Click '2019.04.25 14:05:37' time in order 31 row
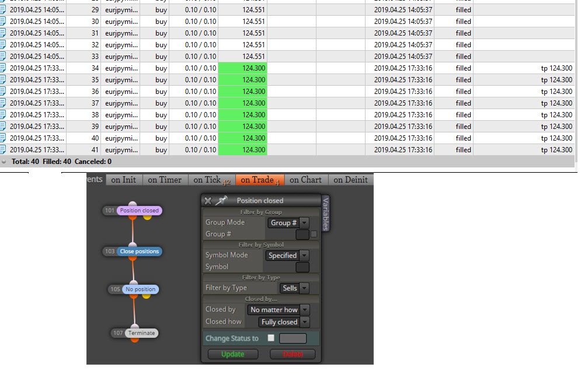 click(x=403, y=33)
